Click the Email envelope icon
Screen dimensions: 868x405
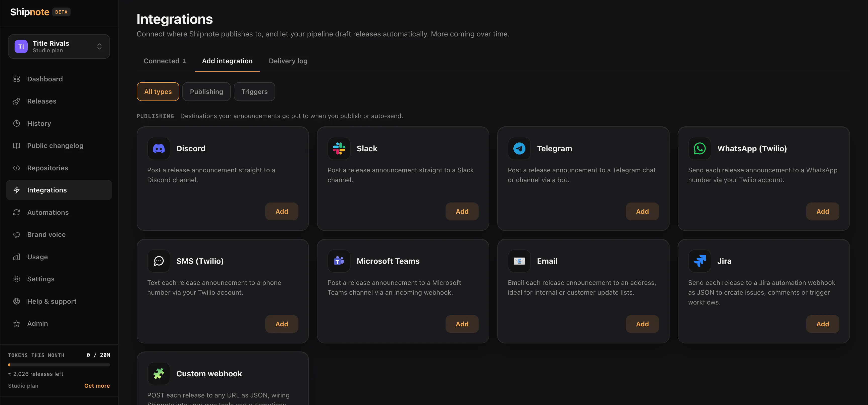[x=519, y=261]
